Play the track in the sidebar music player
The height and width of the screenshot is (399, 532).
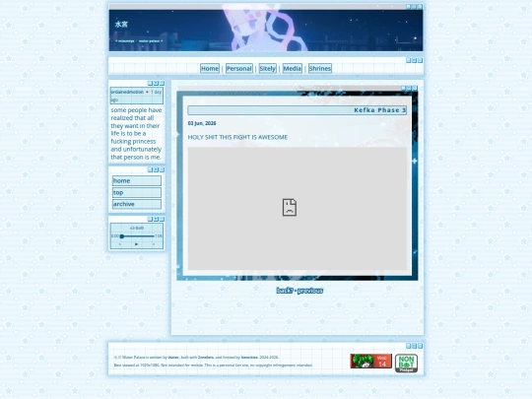(136, 244)
